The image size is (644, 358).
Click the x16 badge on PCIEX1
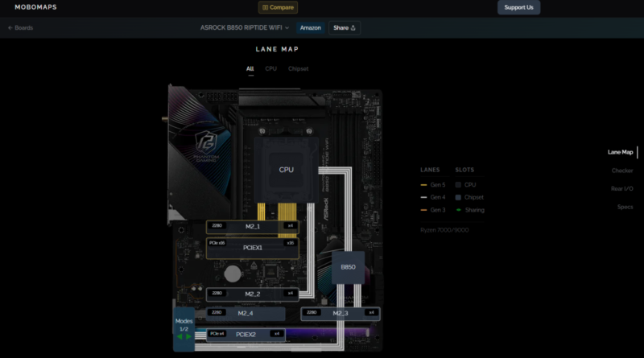point(291,243)
